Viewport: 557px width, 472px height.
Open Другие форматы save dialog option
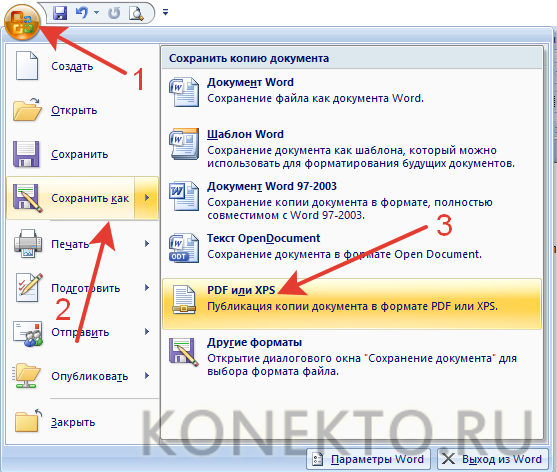352,356
